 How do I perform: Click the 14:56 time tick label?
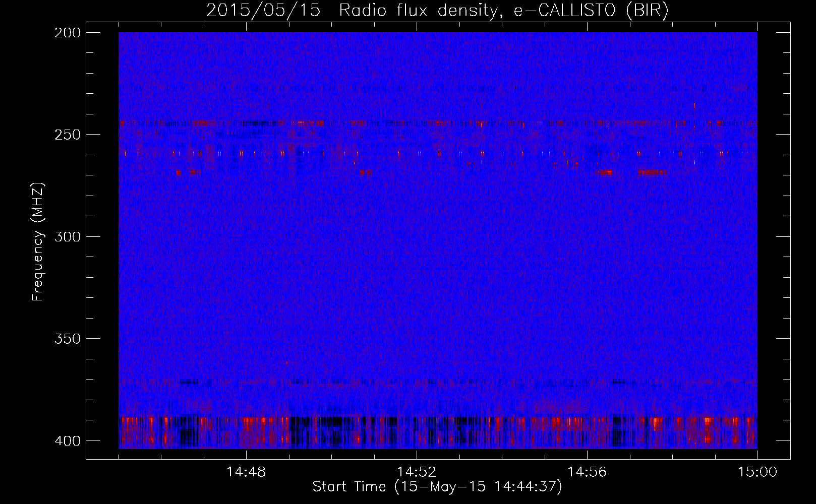(587, 472)
